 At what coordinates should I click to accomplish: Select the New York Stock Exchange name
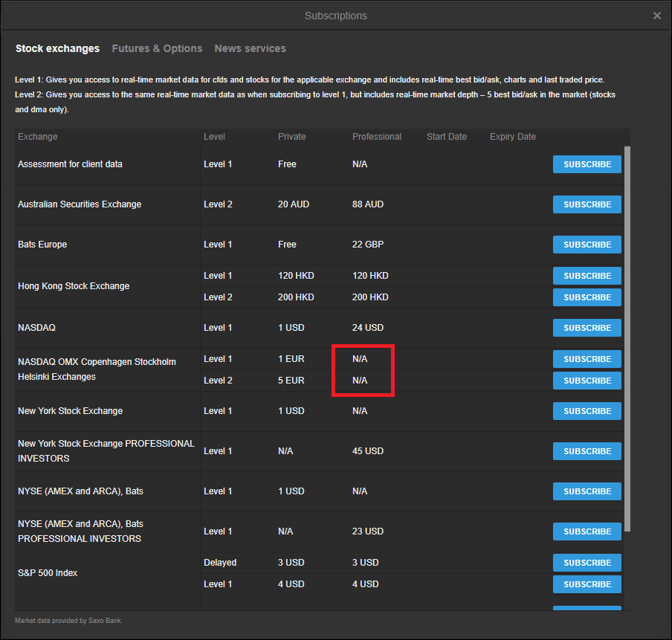point(71,410)
